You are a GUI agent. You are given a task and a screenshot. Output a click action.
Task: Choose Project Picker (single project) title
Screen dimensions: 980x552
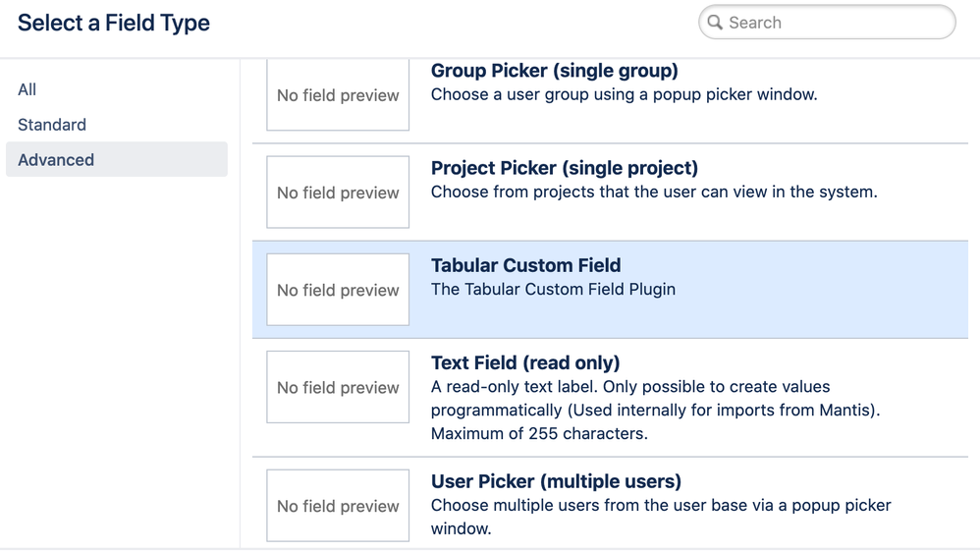(x=565, y=168)
